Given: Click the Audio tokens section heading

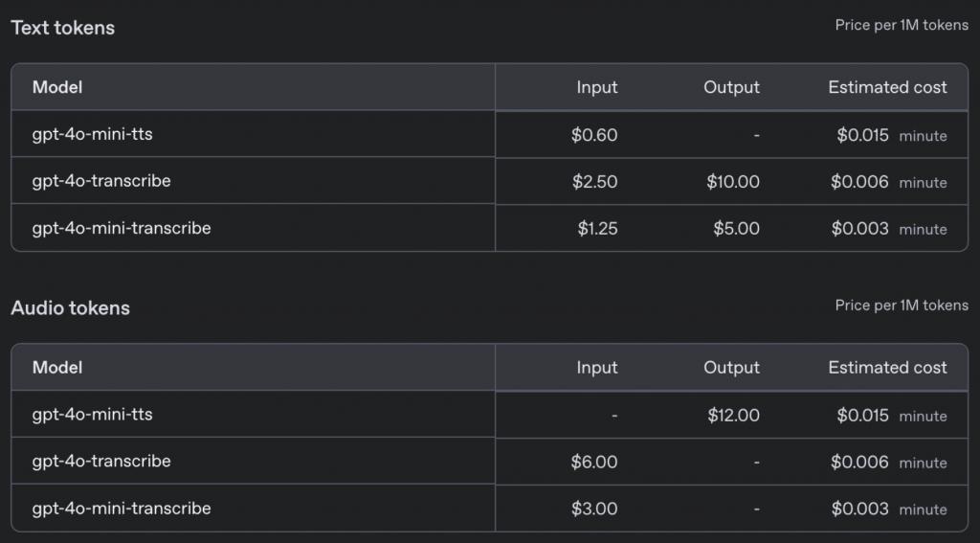Looking at the screenshot, I should (x=70, y=308).
